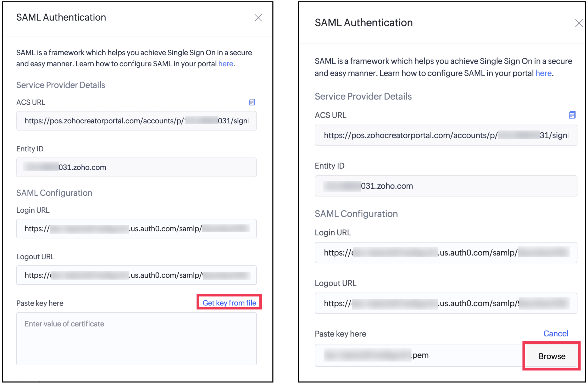This screenshot has height=385, width=588.
Task: Focus Logout URL field in left dialog
Action: pyautogui.click(x=136, y=275)
